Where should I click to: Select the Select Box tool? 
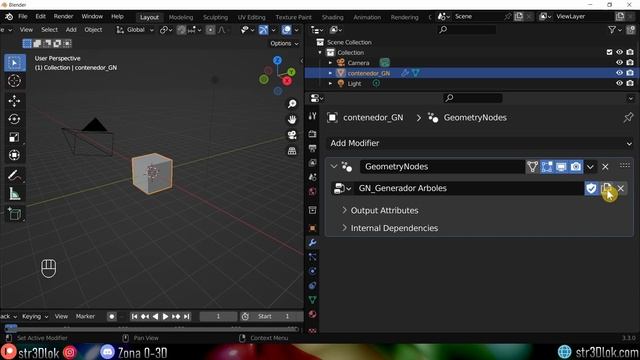click(x=15, y=63)
